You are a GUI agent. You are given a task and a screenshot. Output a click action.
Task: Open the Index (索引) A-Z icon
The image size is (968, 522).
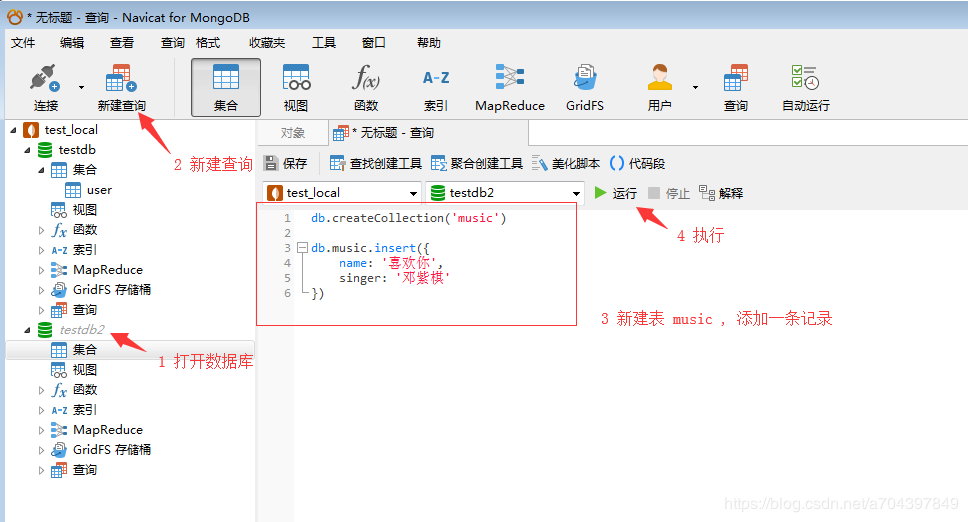(x=436, y=78)
